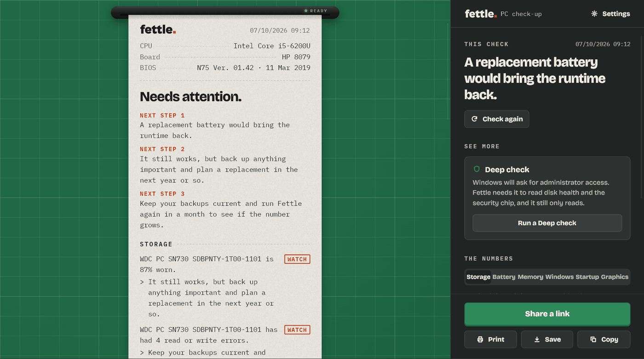
Task: Select the 'NEXT STEP 3' label
Action: [162, 194]
